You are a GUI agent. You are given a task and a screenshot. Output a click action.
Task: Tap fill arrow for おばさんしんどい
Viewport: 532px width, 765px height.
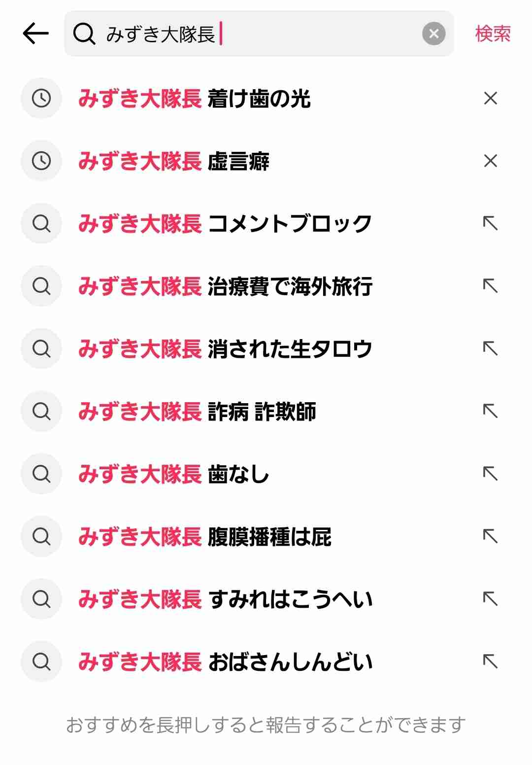490,661
